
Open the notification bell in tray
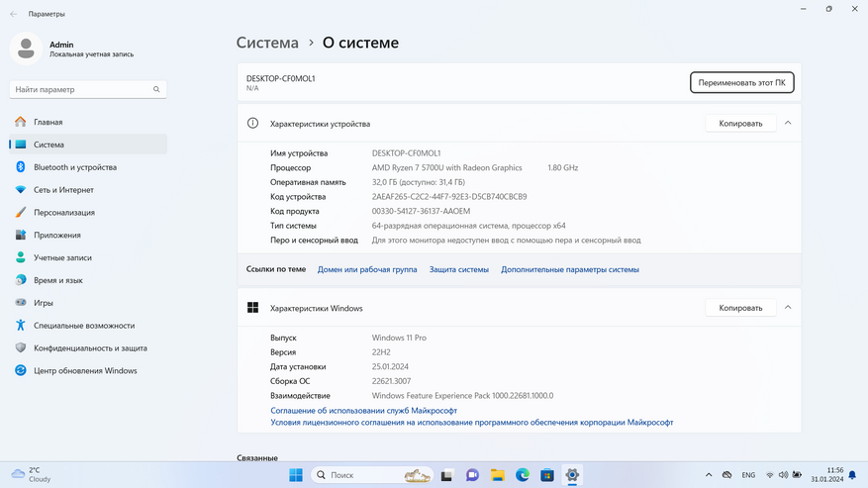click(852, 475)
